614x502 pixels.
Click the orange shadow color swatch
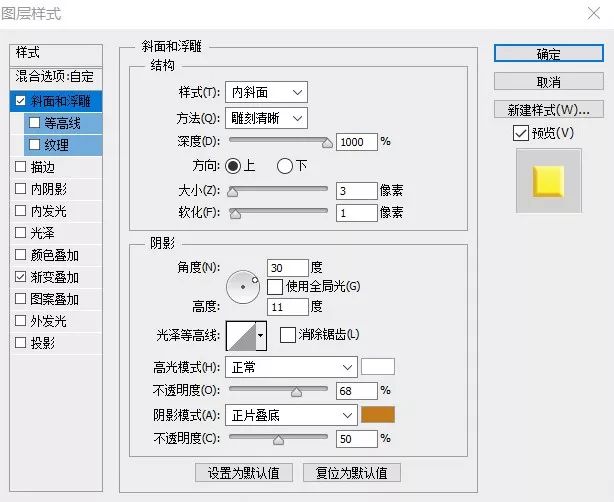click(x=378, y=414)
